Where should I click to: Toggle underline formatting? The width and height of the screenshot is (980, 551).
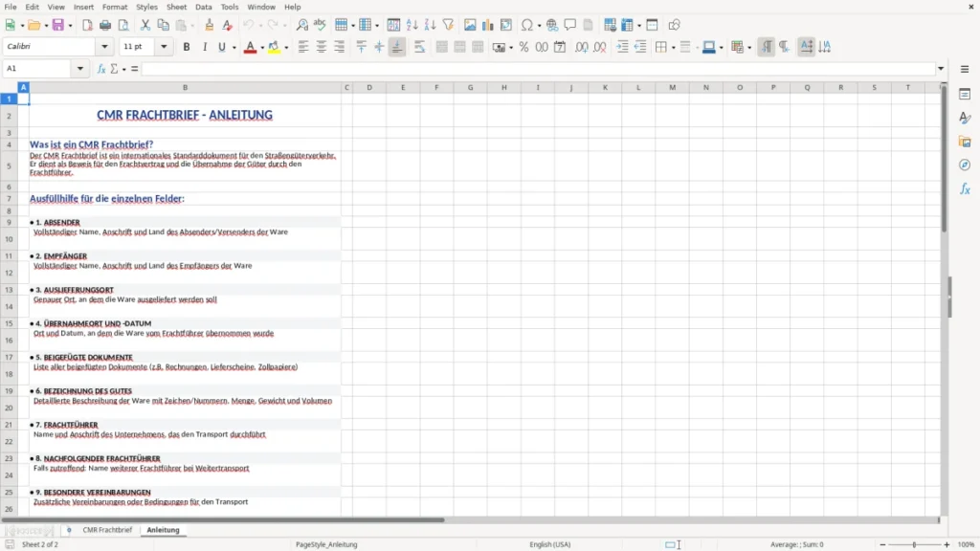pos(221,47)
